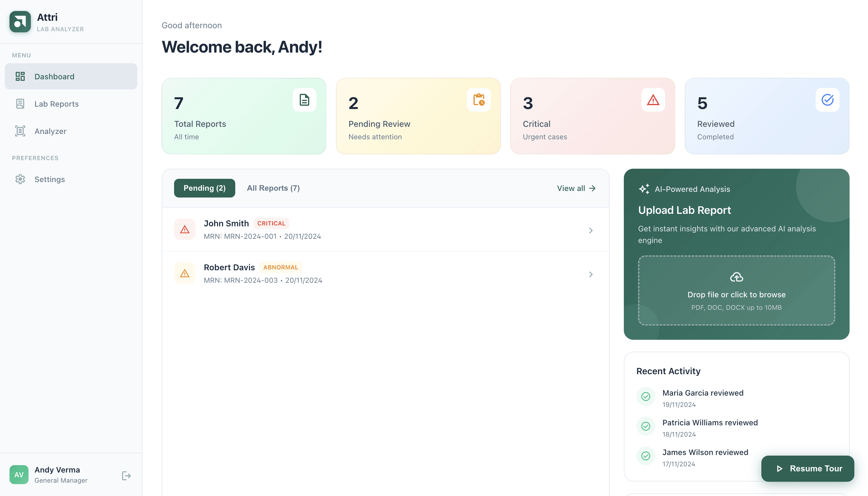
Task: Click the Reviewed checkmark icon
Action: pyautogui.click(x=827, y=100)
